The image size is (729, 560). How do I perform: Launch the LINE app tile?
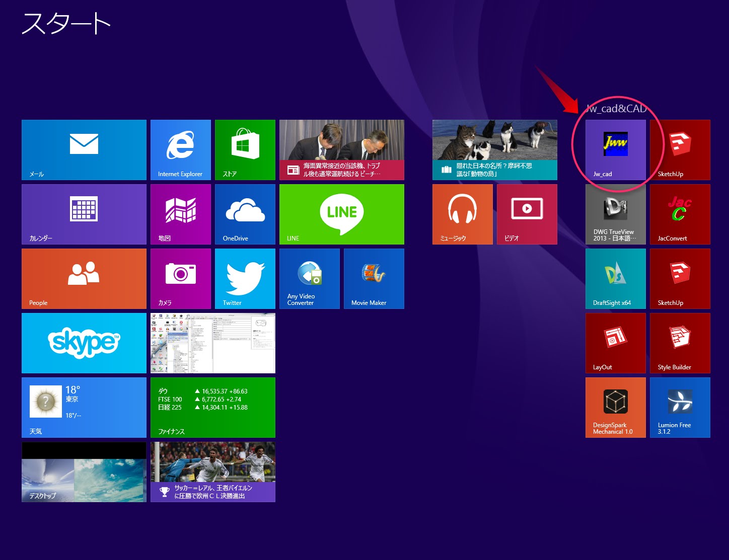[342, 214]
